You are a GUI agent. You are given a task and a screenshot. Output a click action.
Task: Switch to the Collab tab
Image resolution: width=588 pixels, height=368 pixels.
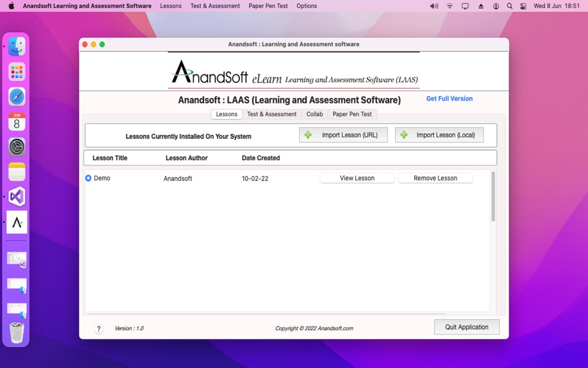314,114
